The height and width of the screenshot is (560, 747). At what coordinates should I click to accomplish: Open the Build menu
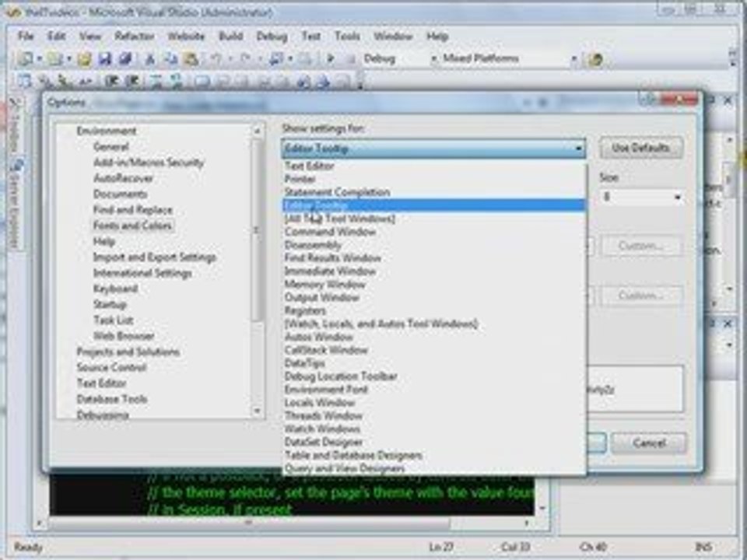[x=231, y=37]
